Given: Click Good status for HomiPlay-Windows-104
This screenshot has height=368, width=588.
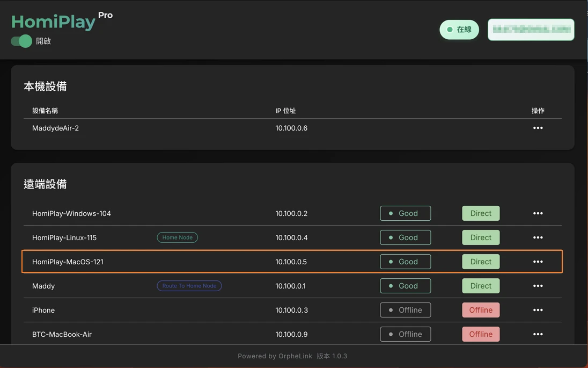Looking at the screenshot, I should (x=405, y=213).
